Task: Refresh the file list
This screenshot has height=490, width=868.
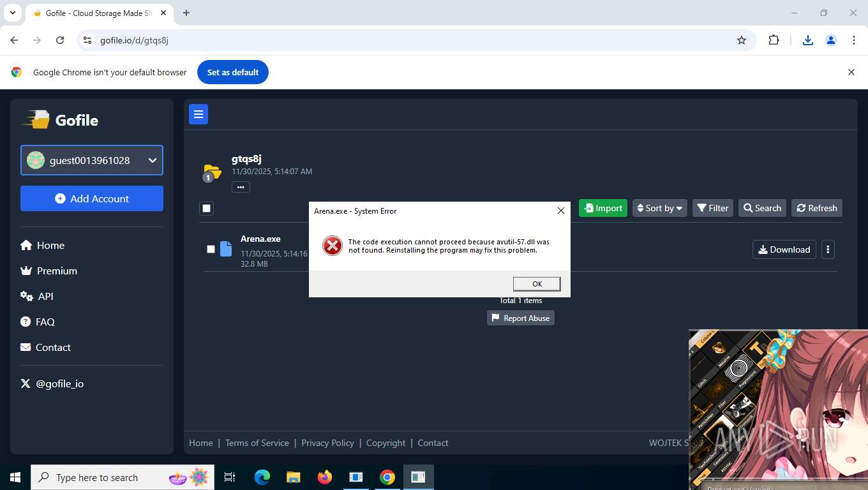Action: [x=817, y=208]
